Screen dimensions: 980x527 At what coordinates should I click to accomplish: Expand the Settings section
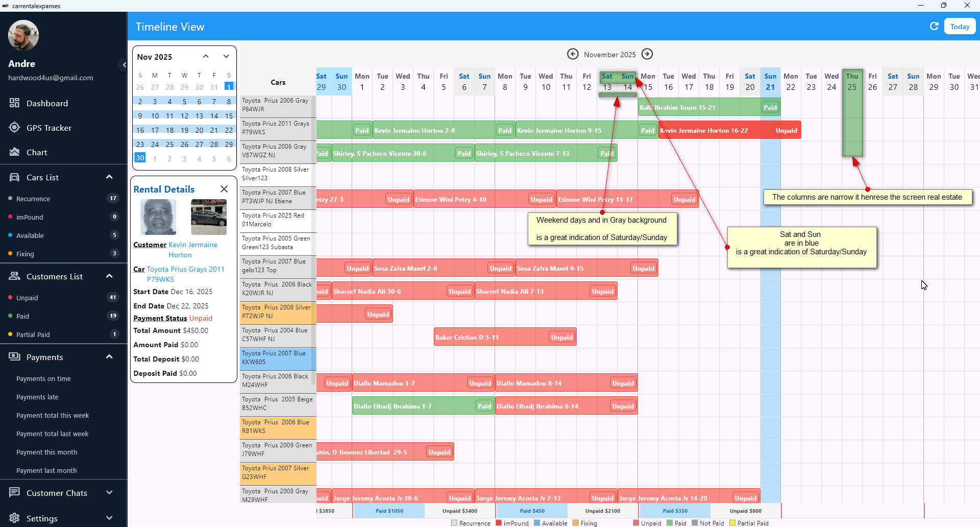[x=109, y=518]
